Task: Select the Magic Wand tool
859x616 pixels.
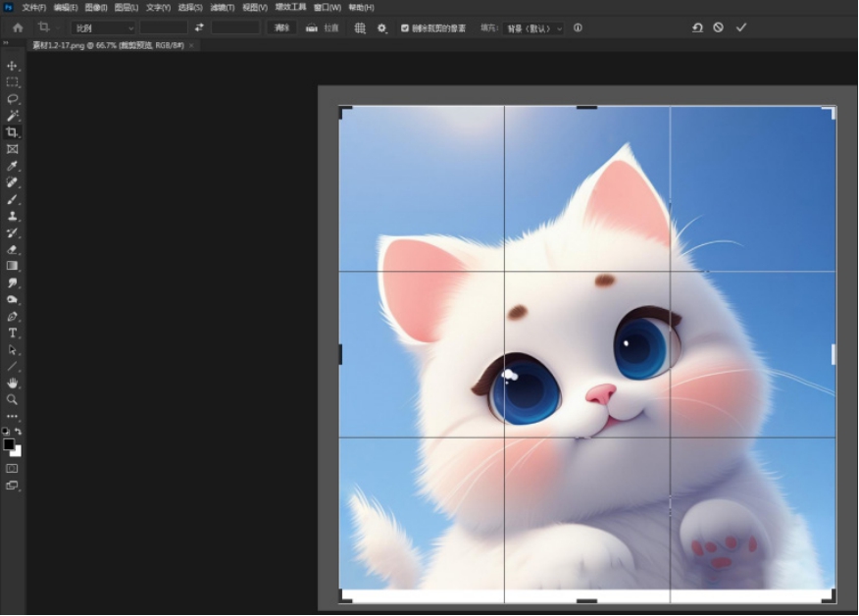Action: [x=13, y=116]
